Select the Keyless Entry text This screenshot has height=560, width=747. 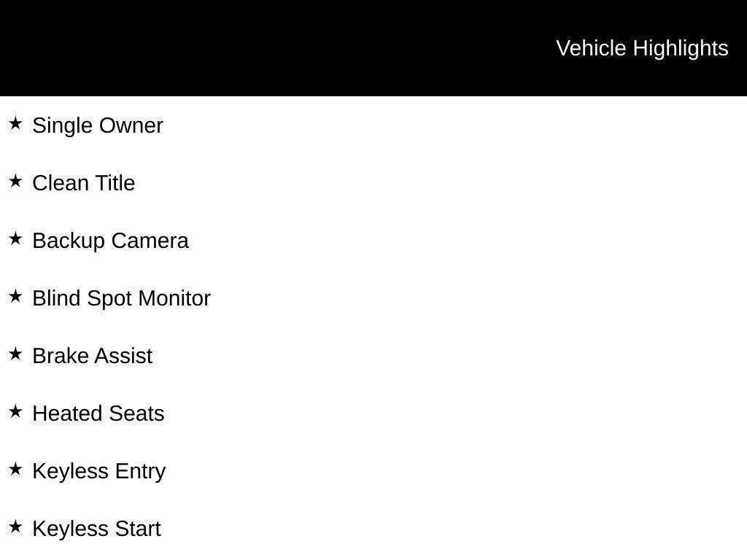pos(99,471)
